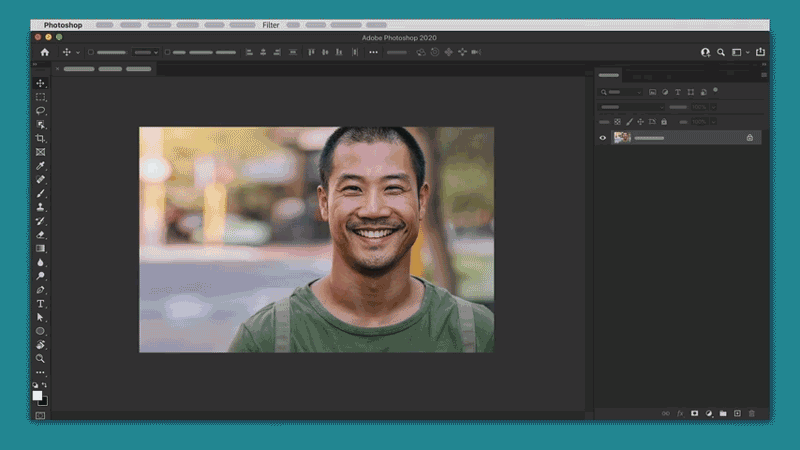This screenshot has width=800, height=450.
Task: Hide the layer using the eye icon
Action: 602,138
